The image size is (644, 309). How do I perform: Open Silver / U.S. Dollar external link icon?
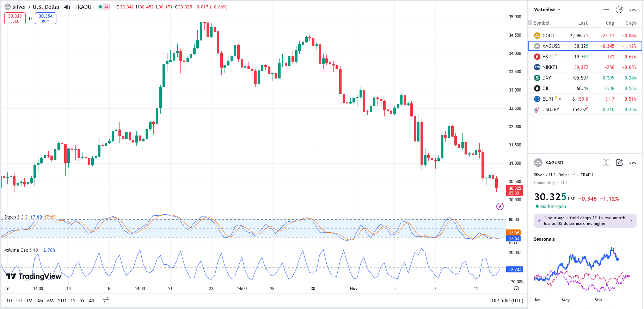pyautogui.click(x=573, y=175)
